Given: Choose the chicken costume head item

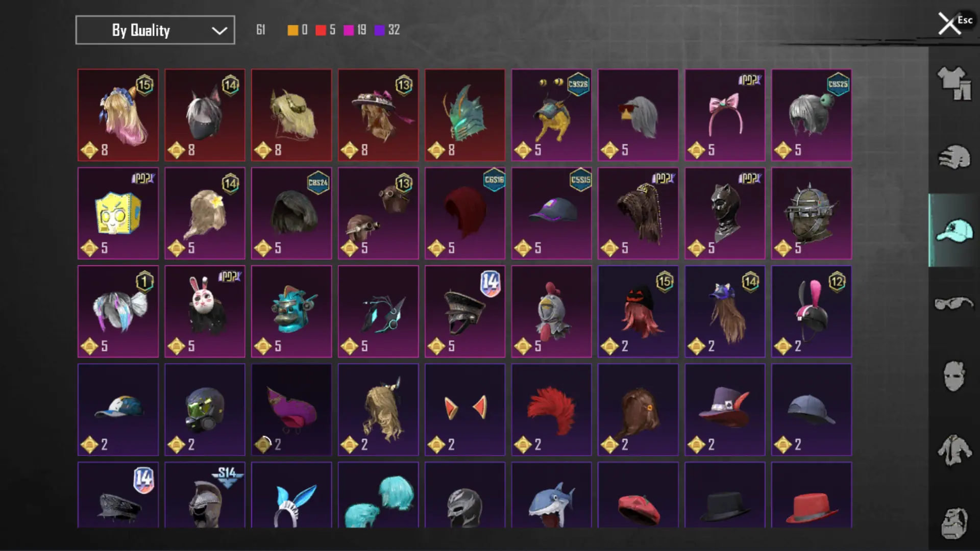Looking at the screenshot, I should pos(552,311).
